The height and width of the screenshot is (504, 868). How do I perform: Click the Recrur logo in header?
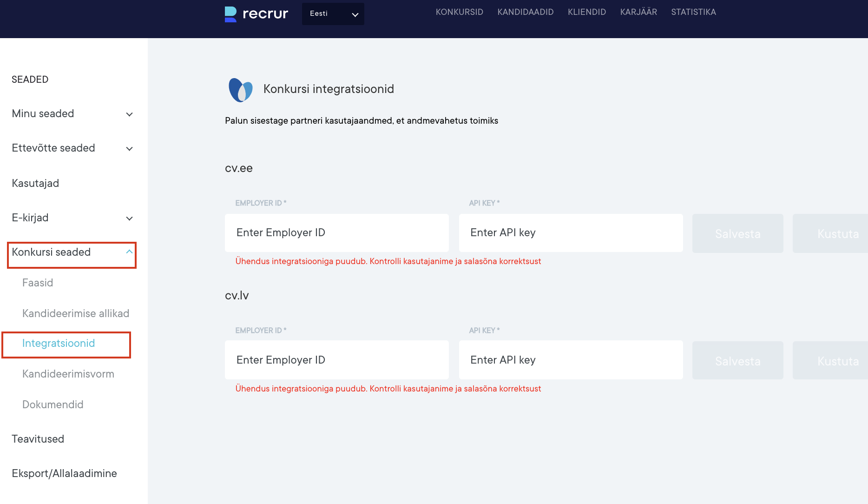256,14
